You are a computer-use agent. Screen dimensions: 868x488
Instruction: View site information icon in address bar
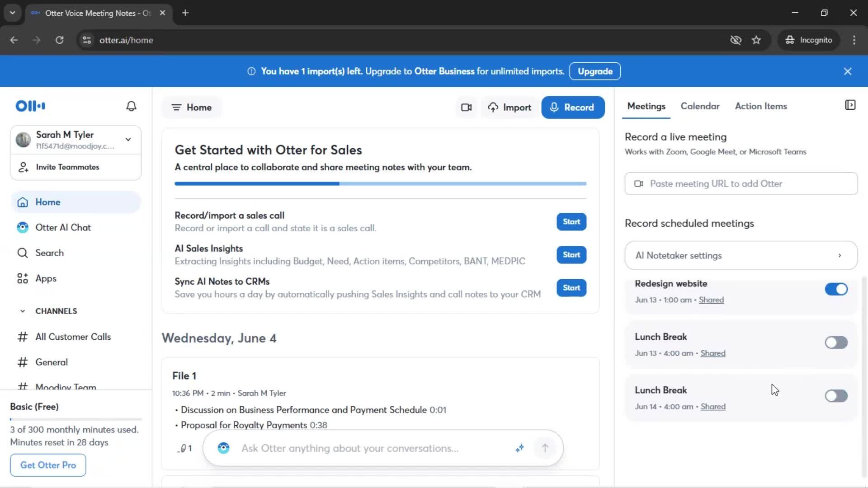coord(87,40)
